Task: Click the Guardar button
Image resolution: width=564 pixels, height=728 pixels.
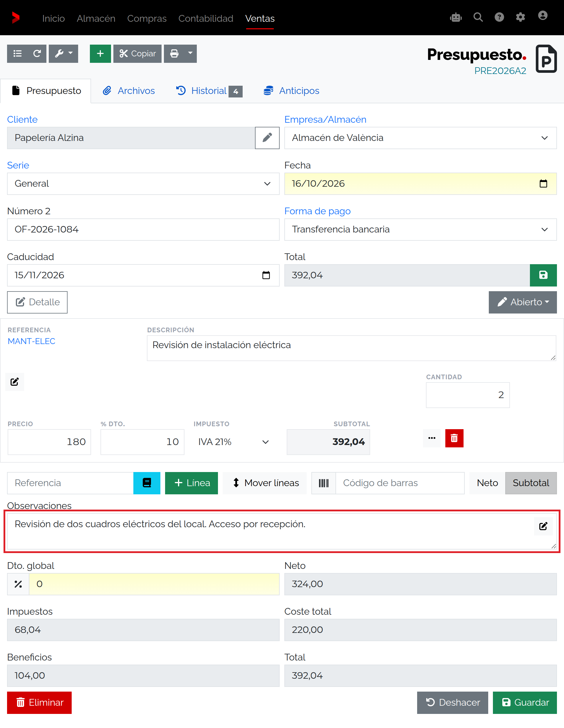Action: click(x=525, y=702)
